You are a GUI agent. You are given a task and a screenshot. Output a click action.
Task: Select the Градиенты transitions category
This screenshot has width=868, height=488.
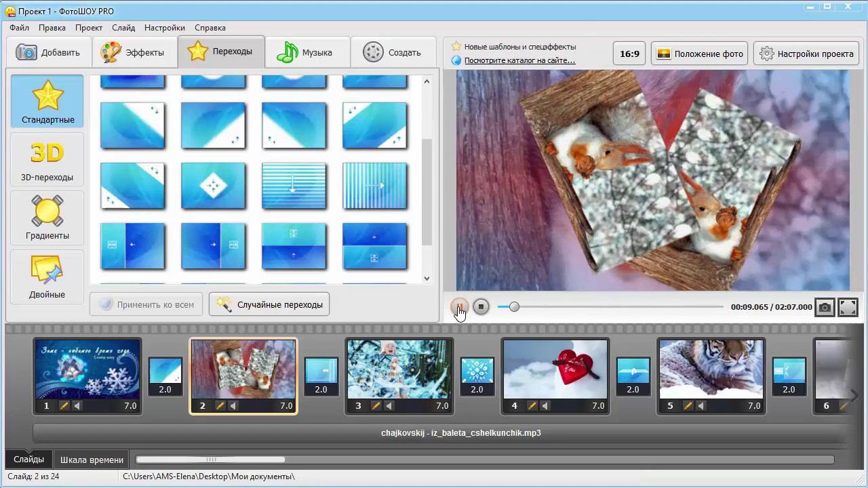pos(47,218)
